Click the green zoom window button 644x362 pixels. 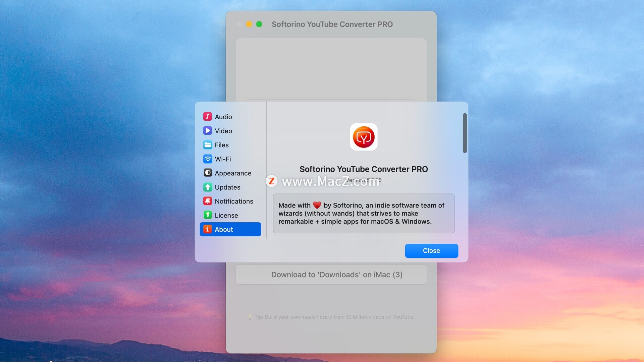coord(259,24)
